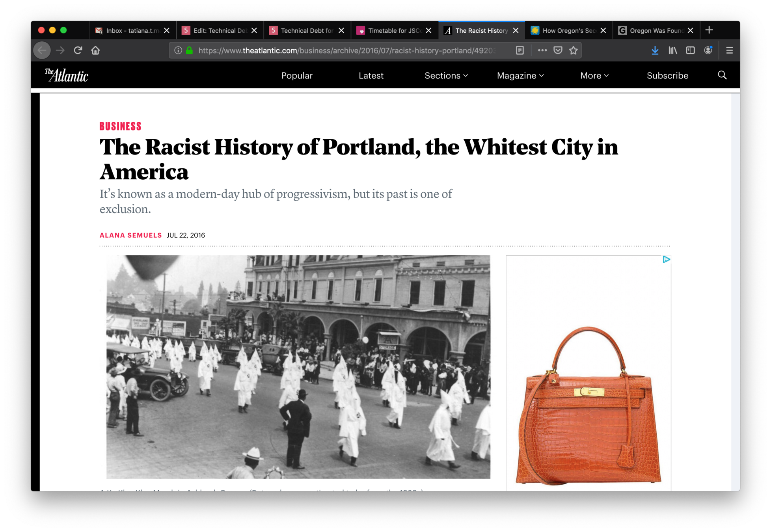Viewport: 771px width, 532px height.
Task: Open Firefox account profile icon
Action: [x=708, y=50]
